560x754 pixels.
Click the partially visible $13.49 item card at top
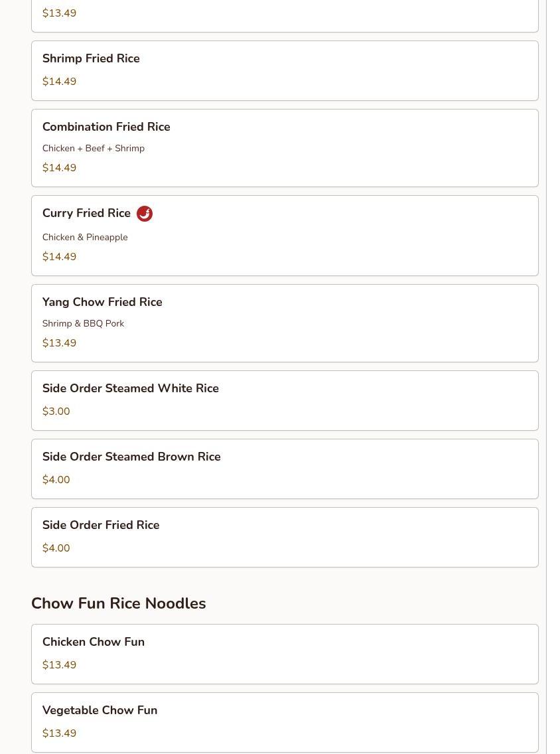285,16
